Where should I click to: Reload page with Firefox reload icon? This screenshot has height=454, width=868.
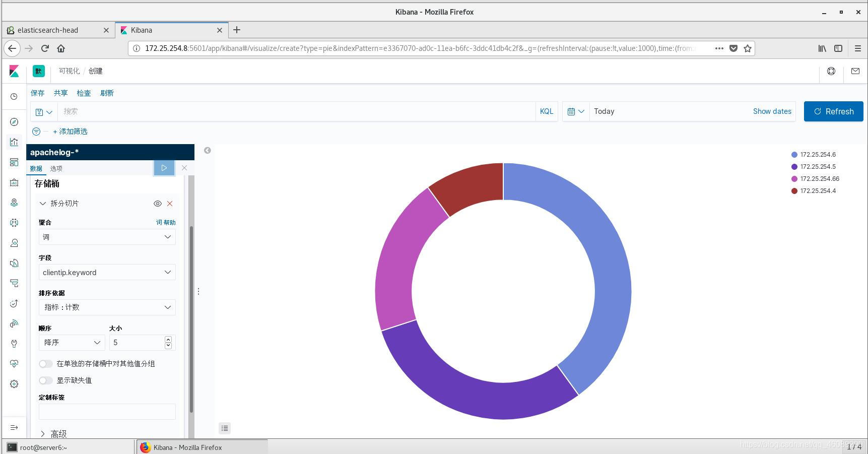(45, 48)
